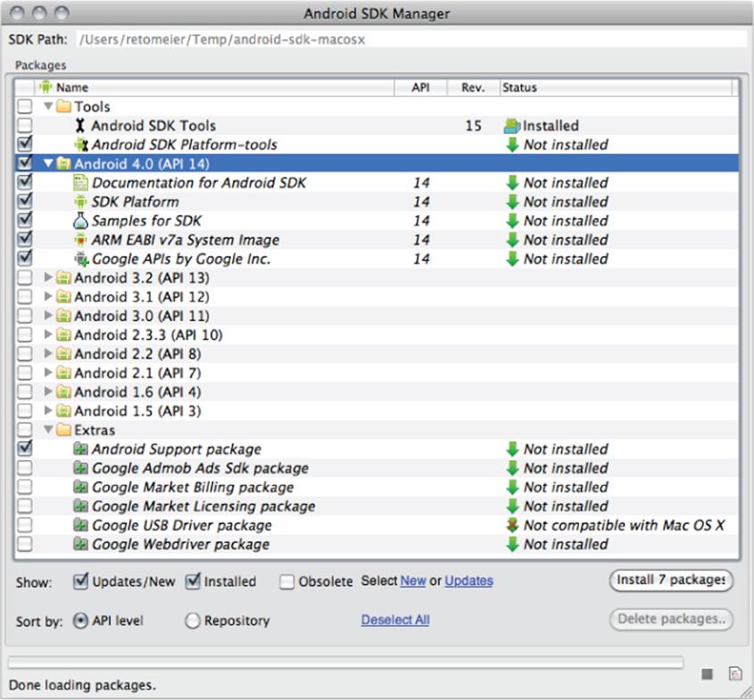Click the SDK Platform android robot icon
This screenshot has width=754, height=700.
click(80, 202)
